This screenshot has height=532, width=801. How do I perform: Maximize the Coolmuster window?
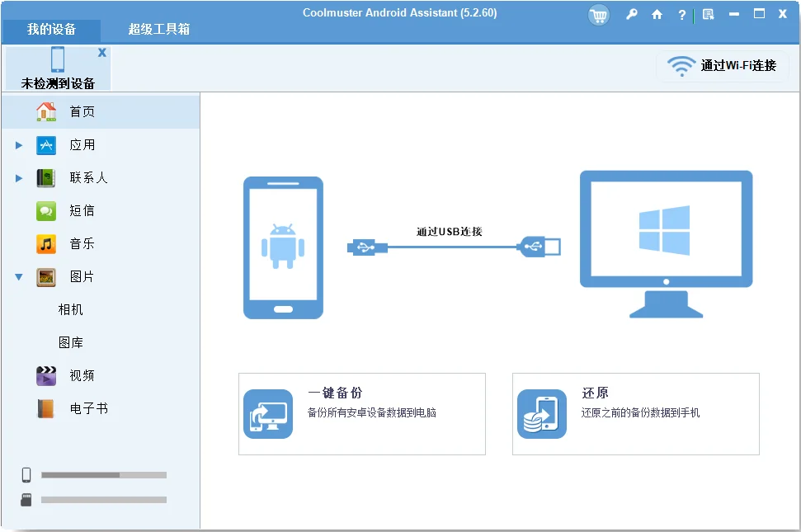759,14
